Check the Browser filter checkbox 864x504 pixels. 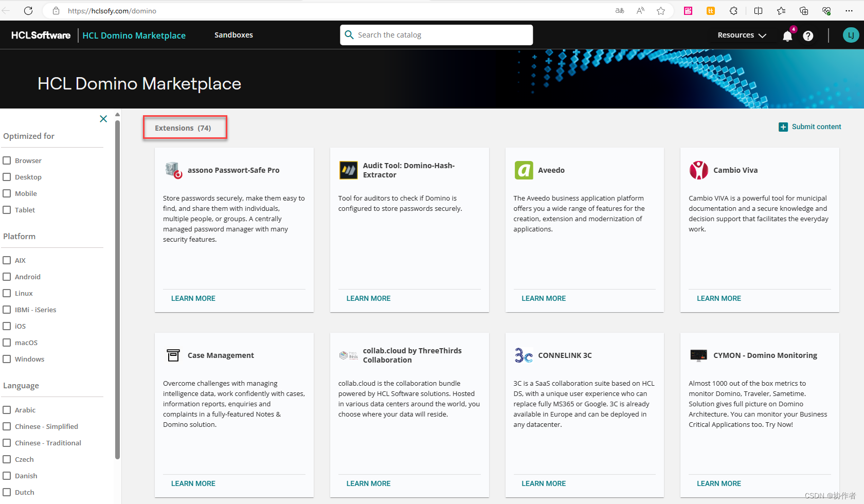[7, 160]
